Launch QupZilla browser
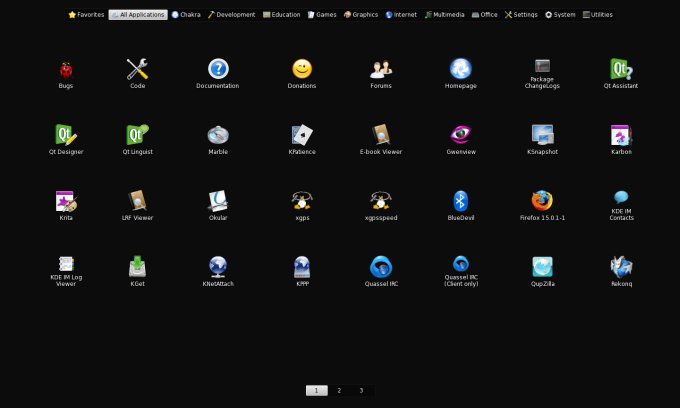 pyautogui.click(x=542, y=267)
